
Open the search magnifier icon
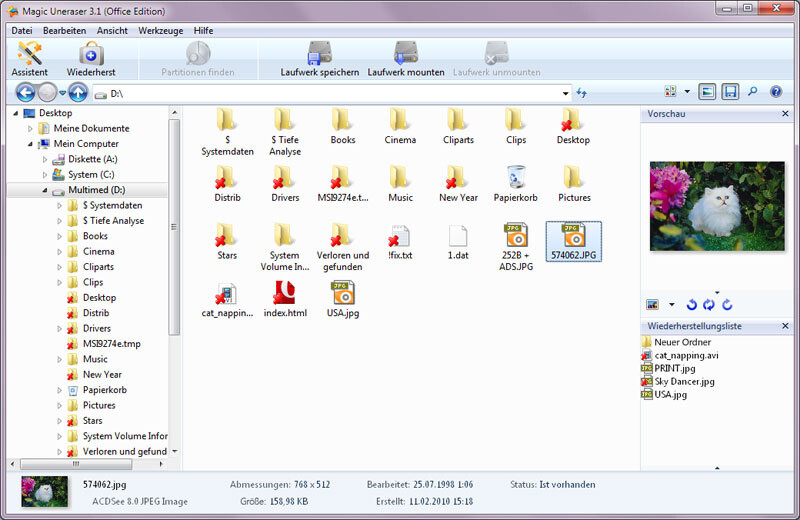(x=753, y=92)
